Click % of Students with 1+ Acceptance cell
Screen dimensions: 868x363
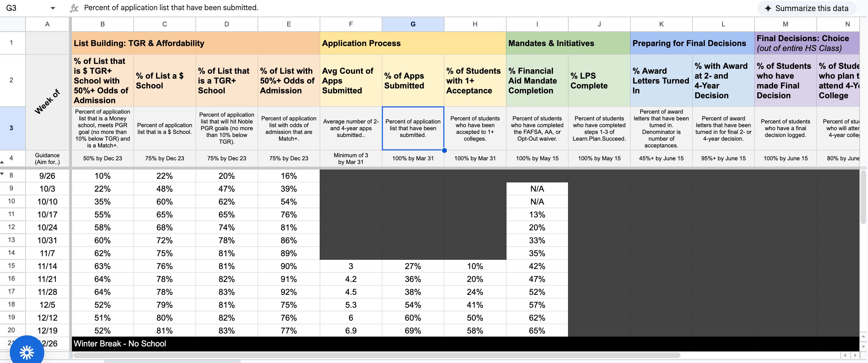tap(475, 81)
